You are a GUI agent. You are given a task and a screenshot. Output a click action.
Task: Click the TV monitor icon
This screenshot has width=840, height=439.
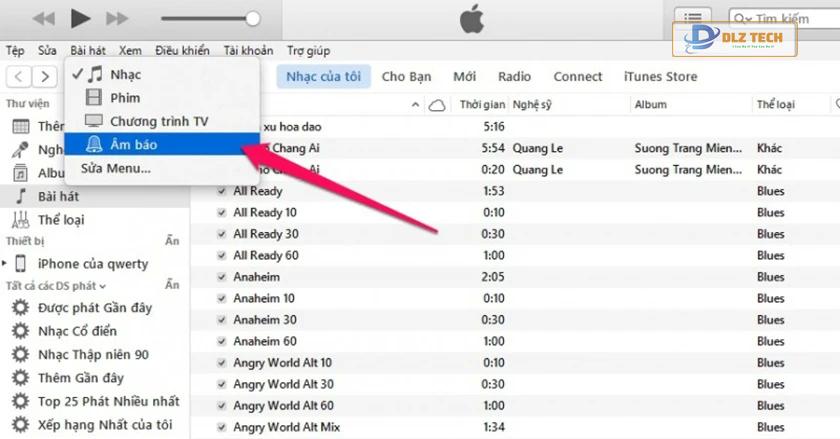(94, 121)
